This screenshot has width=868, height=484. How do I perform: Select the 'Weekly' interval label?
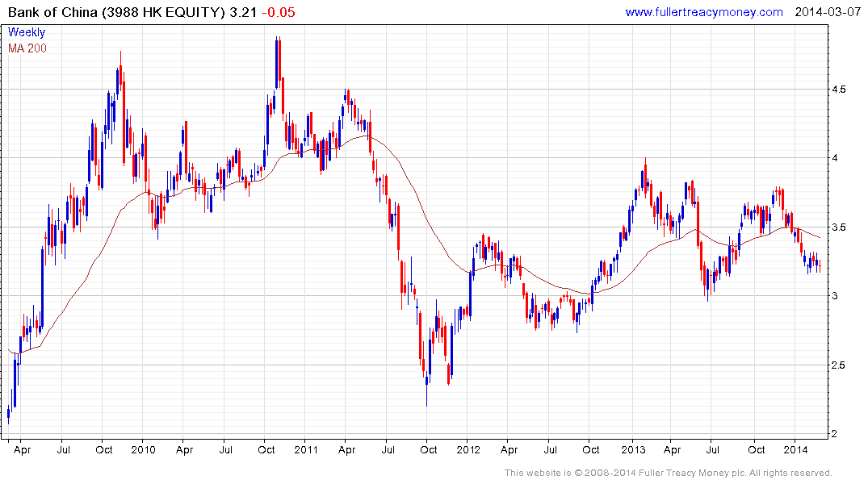tap(26, 32)
